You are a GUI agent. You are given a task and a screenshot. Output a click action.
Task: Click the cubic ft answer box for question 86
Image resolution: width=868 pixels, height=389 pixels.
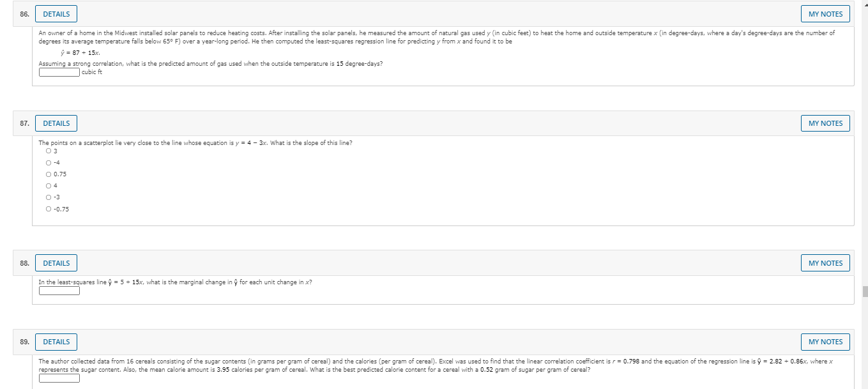click(59, 72)
